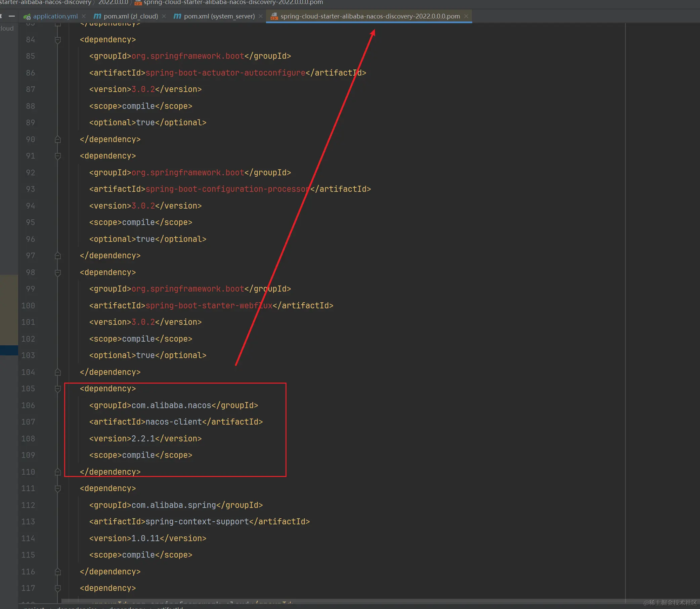Viewport: 700px width, 609px height.
Task: Collapse the dependency block at line 91
Action: pos(58,156)
